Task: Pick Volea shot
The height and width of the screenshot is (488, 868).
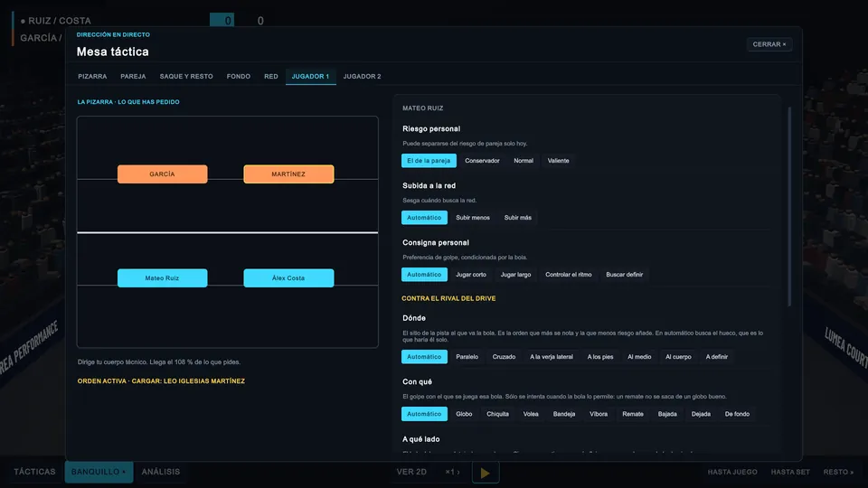Action: coord(531,414)
